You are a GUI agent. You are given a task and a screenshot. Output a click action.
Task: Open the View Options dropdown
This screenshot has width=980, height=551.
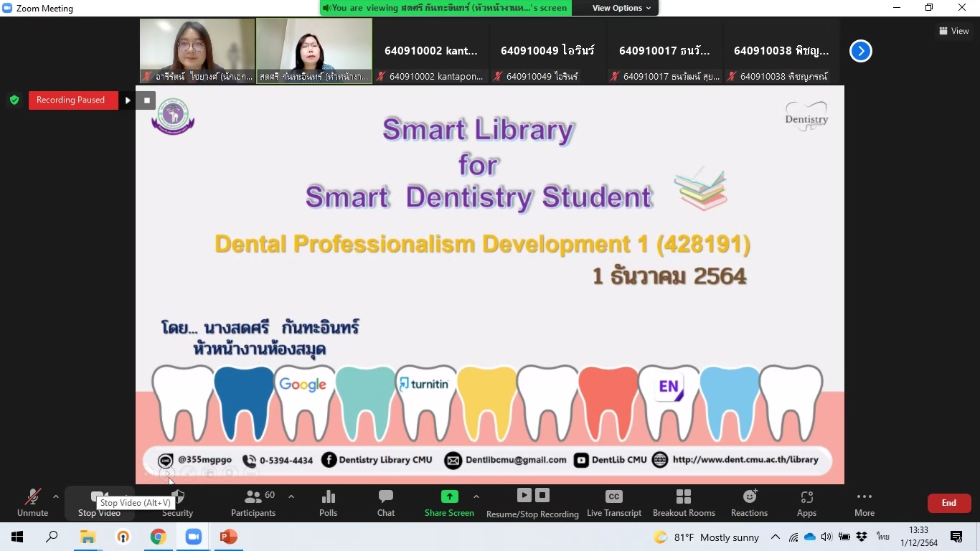[x=621, y=8]
